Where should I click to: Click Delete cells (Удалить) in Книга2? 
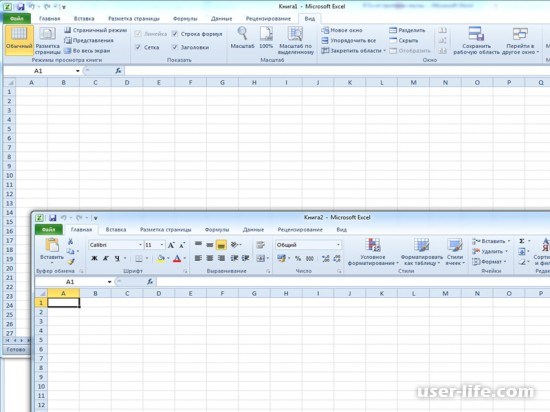[x=490, y=251]
